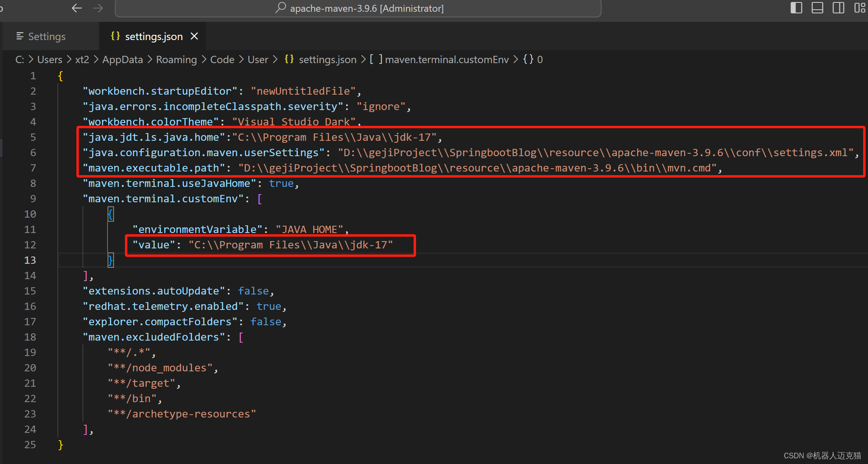
Task: Click the "**/bin" entry
Action: pyautogui.click(x=132, y=399)
